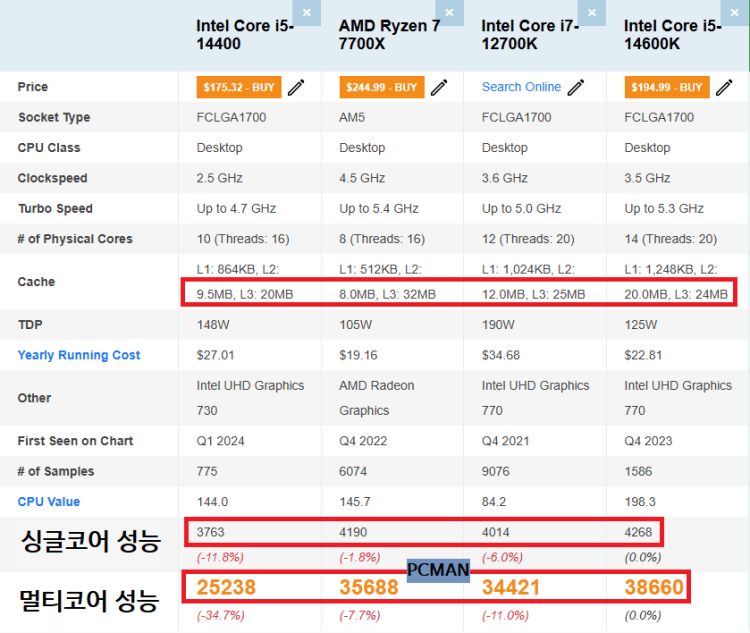Edit price pencil icon for i5-14600K

[724, 88]
